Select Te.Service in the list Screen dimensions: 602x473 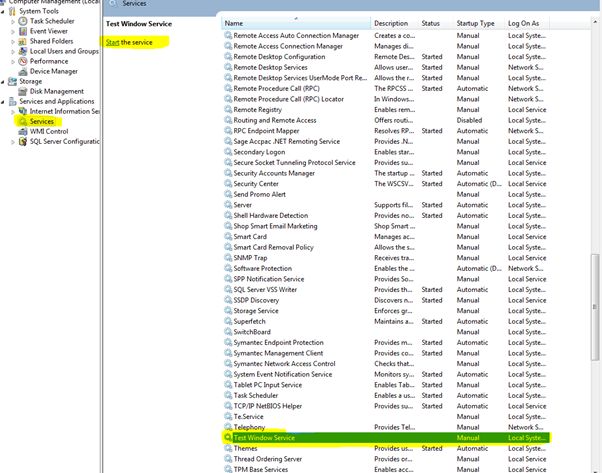tap(248, 417)
